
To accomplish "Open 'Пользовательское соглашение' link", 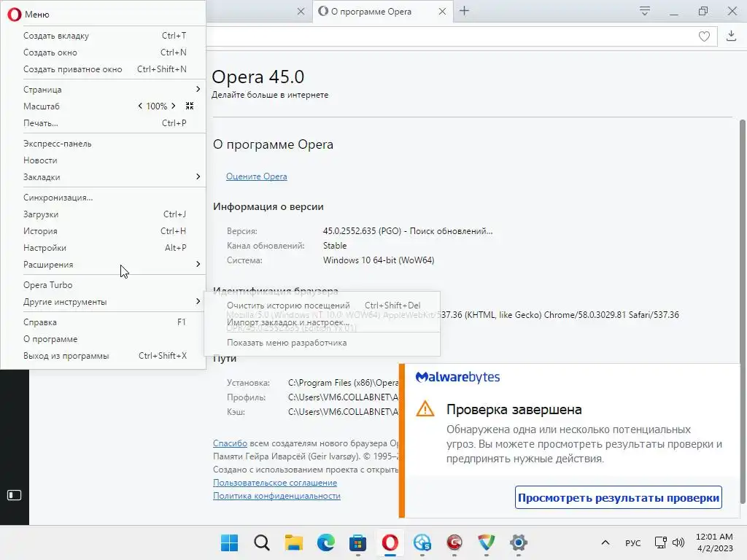I will coord(275,483).
